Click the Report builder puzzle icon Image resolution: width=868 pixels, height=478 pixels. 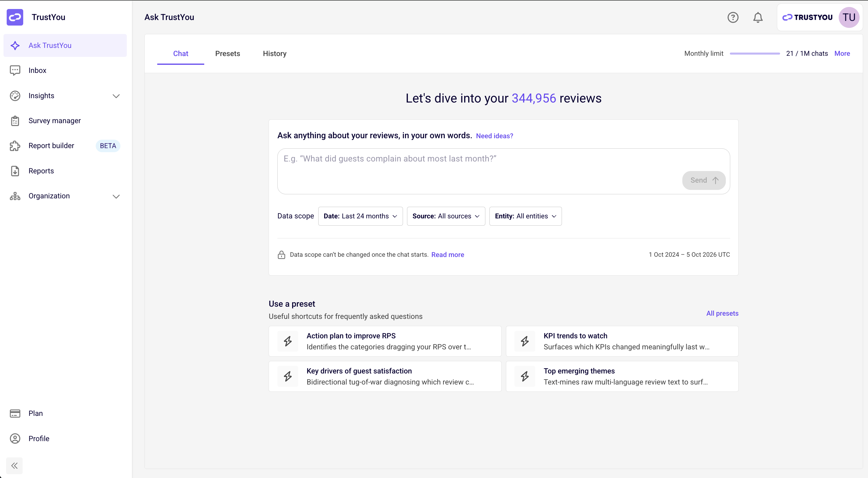pos(15,146)
